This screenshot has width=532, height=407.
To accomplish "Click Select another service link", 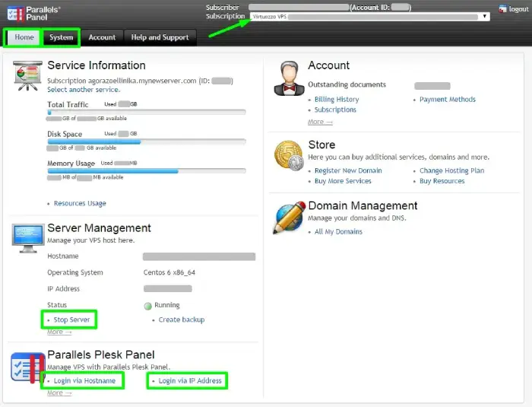I will 84,90.
